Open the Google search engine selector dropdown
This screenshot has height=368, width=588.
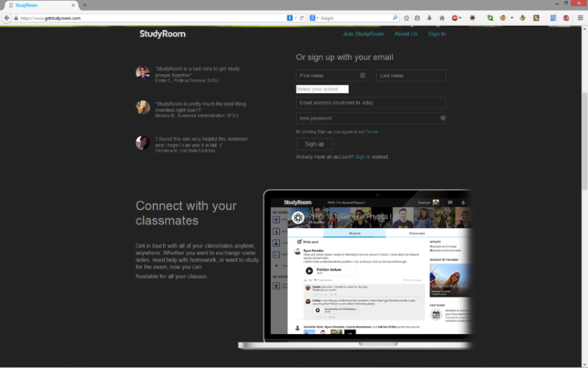pos(314,18)
